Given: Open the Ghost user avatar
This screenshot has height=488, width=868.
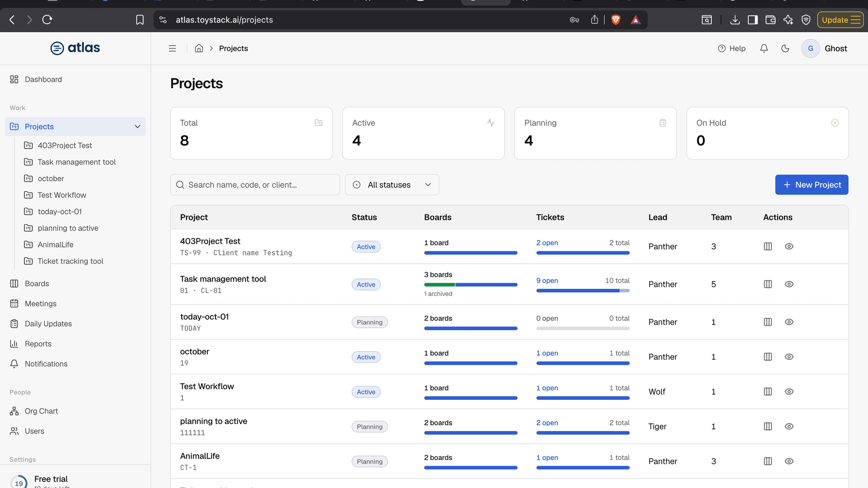Looking at the screenshot, I should point(810,49).
